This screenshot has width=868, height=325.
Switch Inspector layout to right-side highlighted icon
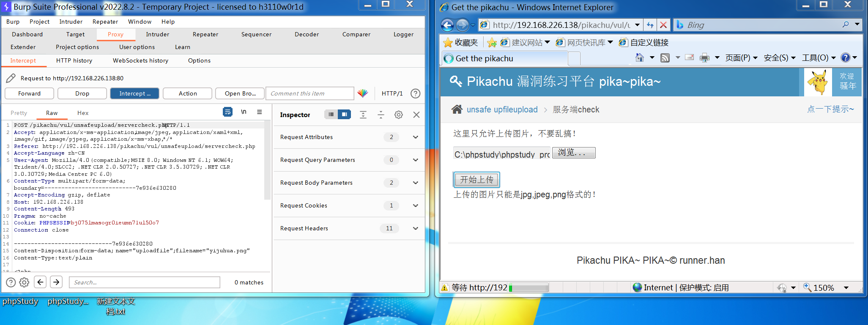[345, 114]
